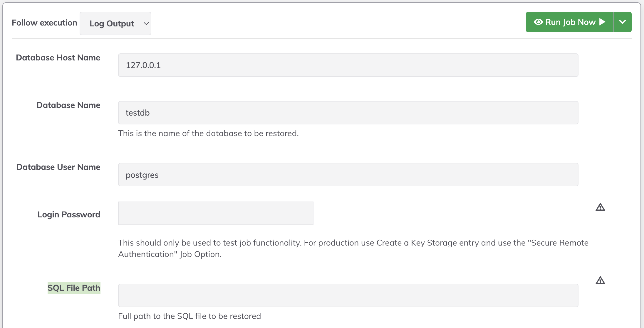Click the Full path to SQL file help text
Viewport: 644px width, 328px height.
coord(189,316)
